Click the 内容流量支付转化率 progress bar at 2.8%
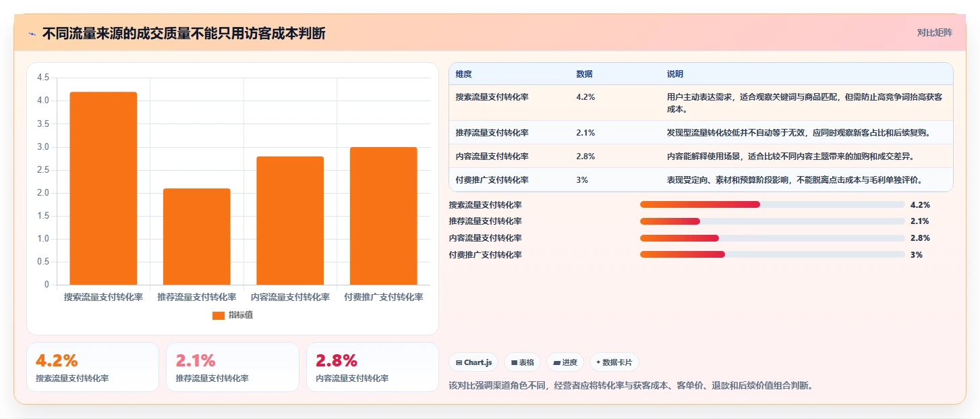This screenshot has height=419, width=980. pos(772,238)
